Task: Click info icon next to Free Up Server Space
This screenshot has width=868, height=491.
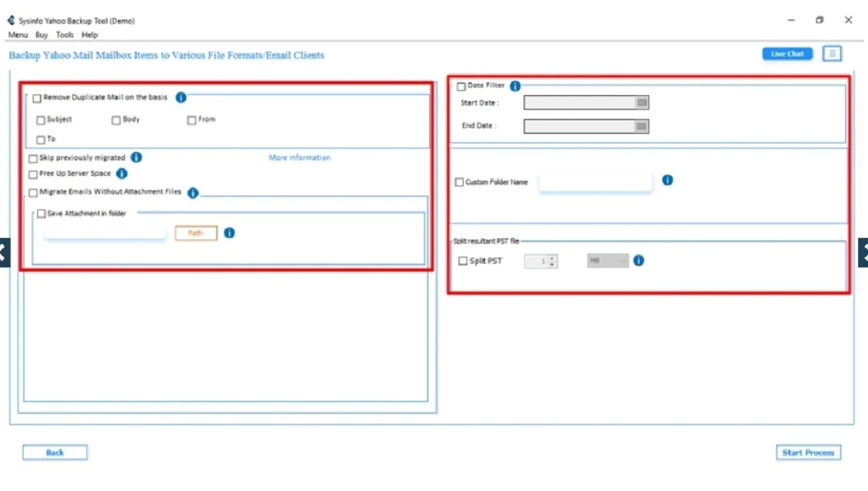Action: (122, 174)
